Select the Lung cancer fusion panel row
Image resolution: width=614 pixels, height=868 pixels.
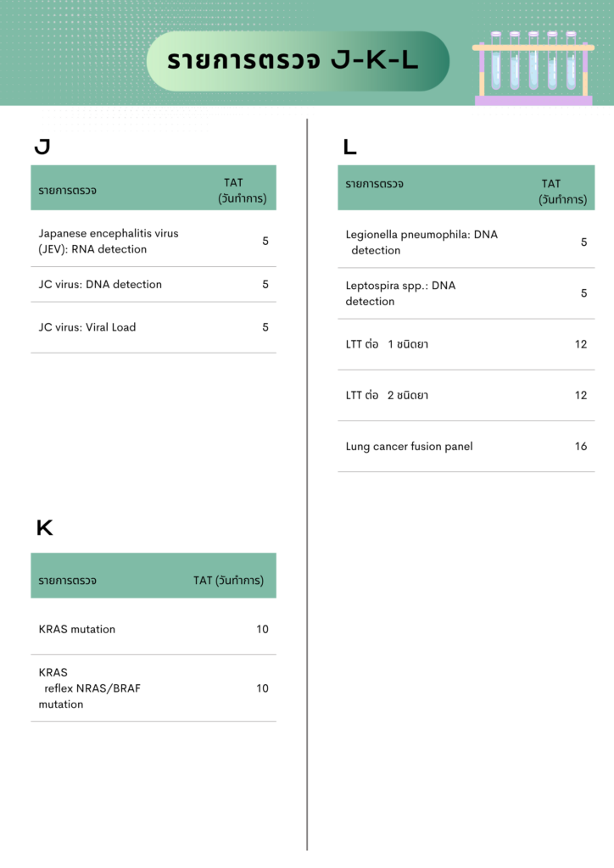[466, 446]
